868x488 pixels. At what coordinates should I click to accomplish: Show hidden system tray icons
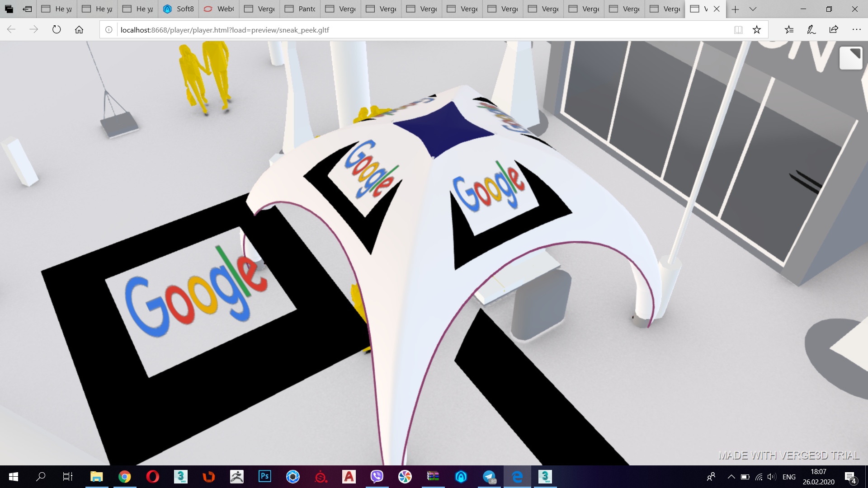731,477
